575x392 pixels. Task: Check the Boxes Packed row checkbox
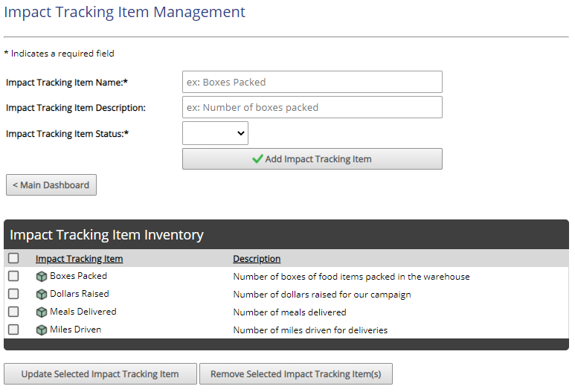click(13, 276)
